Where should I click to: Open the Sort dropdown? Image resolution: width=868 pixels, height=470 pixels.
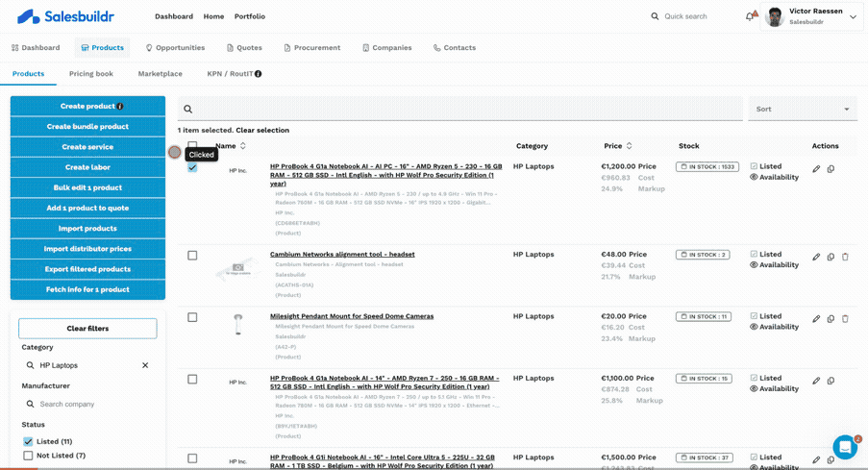click(802, 109)
